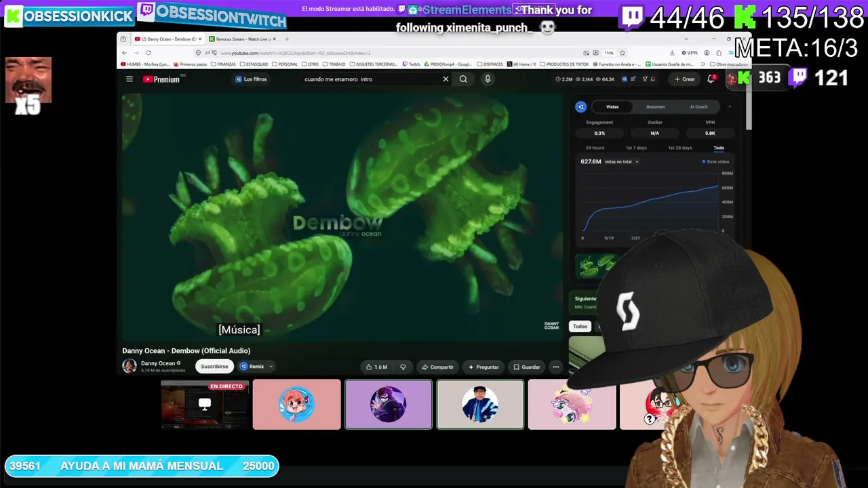Focus the YouTube search field
868x488 pixels.
[x=370, y=79]
